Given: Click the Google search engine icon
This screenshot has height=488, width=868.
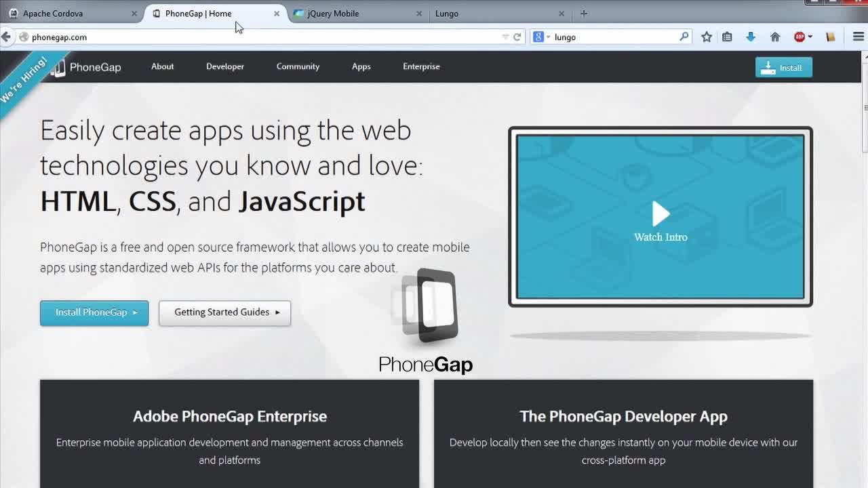Looking at the screenshot, I should 538,37.
